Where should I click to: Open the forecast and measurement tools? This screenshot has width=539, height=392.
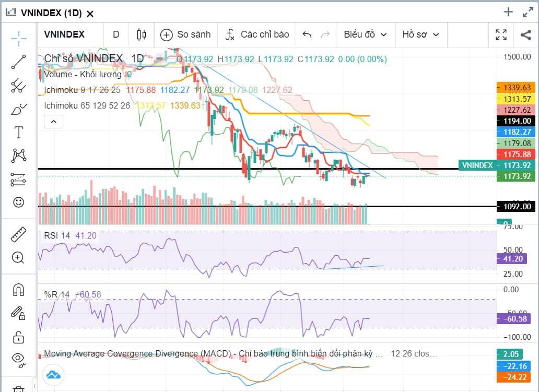click(x=19, y=179)
